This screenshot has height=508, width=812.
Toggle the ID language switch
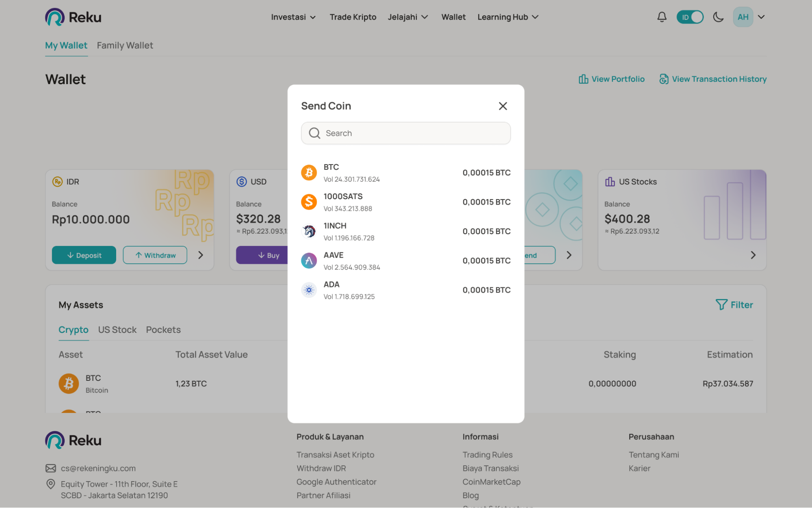tap(690, 17)
